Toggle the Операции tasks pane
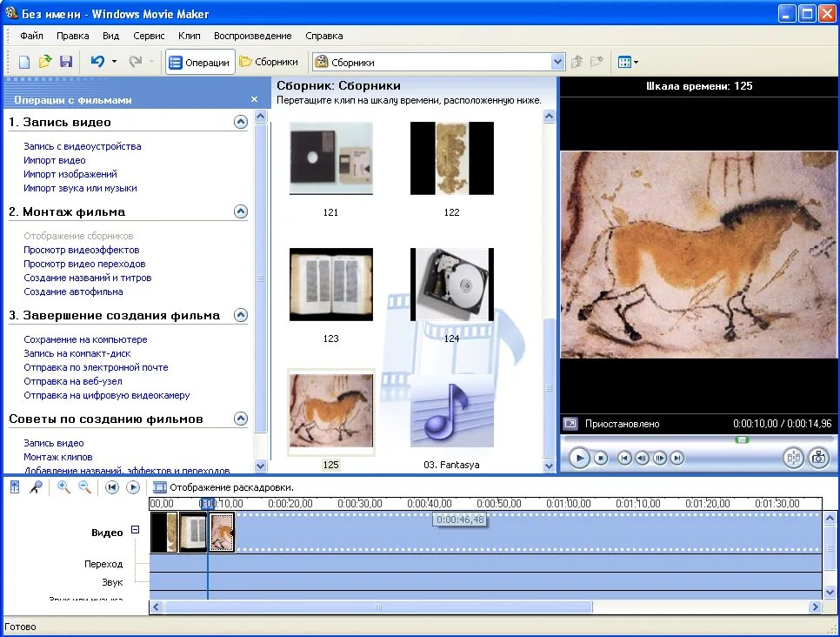Image resolution: width=840 pixels, height=637 pixels. pos(200,62)
